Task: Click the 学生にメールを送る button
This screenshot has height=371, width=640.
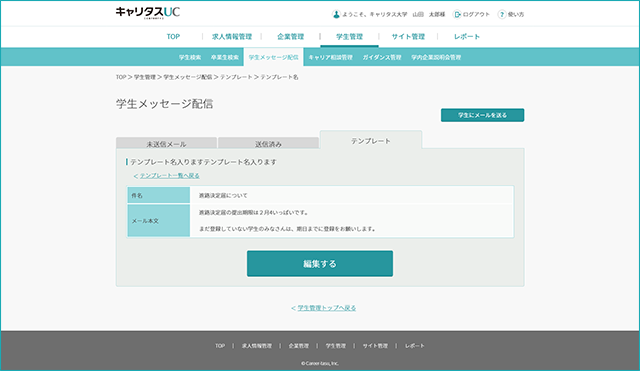Action: pyautogui.click(x=482, y=115)
